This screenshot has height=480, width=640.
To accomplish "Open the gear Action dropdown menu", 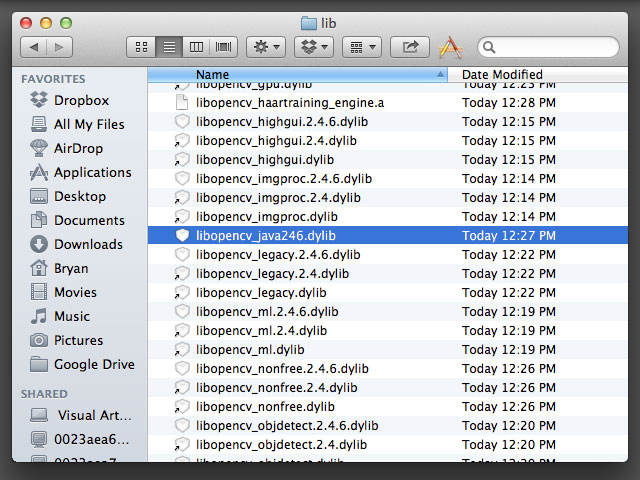I will [x=267, y=47].
